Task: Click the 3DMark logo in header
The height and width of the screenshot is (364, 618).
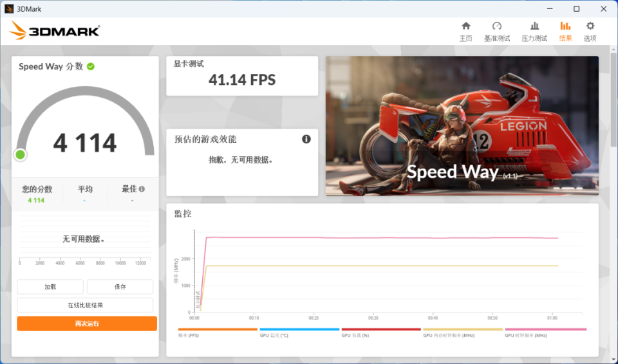Action: [x=54, y=30]
